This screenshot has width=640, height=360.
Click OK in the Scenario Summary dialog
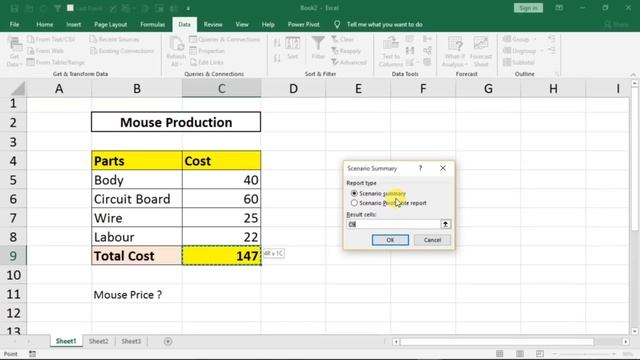click(390, 240)
